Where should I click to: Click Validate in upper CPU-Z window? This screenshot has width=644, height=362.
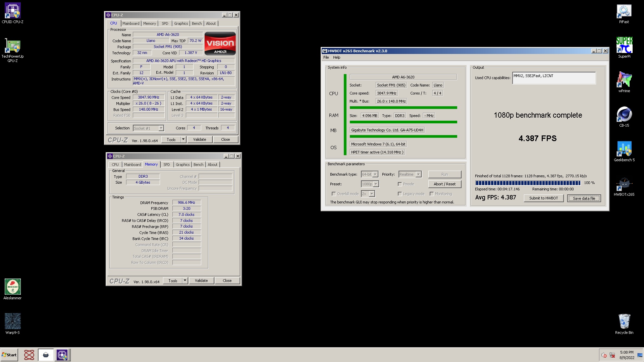[200, 139]
